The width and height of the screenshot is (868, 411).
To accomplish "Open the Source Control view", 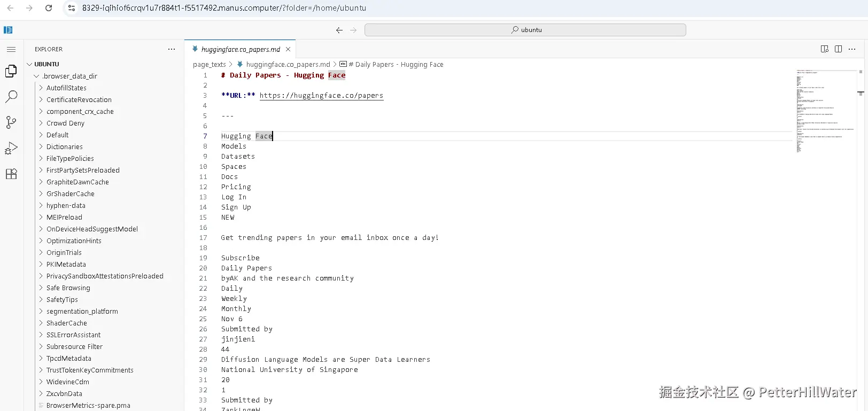I will (x=11, y=122).
